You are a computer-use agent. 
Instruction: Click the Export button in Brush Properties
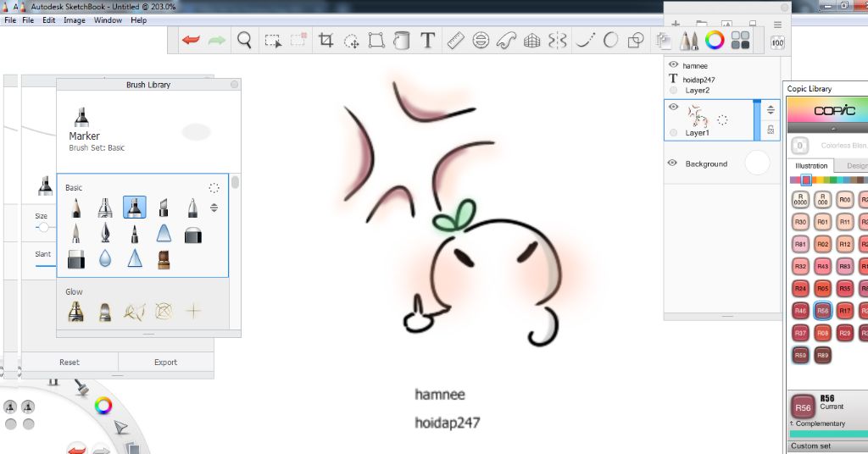(x=165, y=363)
